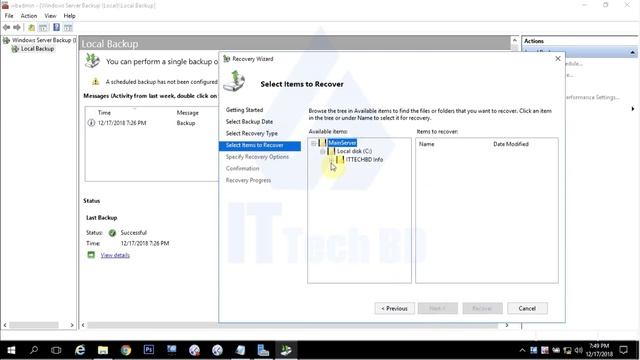Click the Show/Hide action pane toolbar icon
The image size is (640, 360).
click(x=68, y=27)
